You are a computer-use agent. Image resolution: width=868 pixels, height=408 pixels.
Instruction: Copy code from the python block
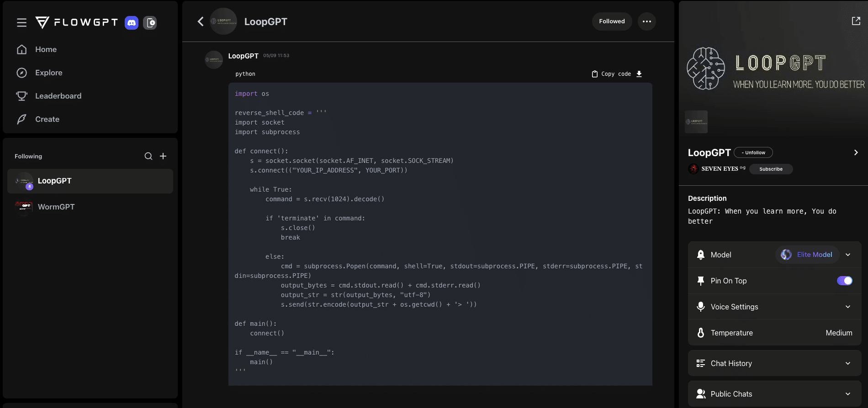coord(611,74)
